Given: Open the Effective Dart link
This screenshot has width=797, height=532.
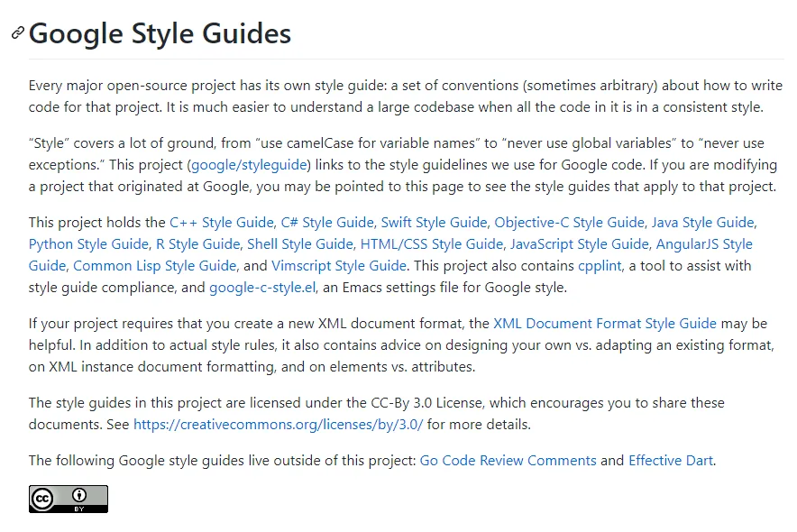Looking at the screenshot, I should [671, 461].
